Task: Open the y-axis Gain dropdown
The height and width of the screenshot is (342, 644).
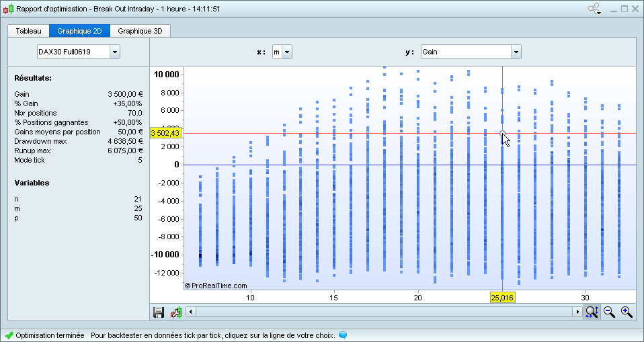Action: click(516, 52)
